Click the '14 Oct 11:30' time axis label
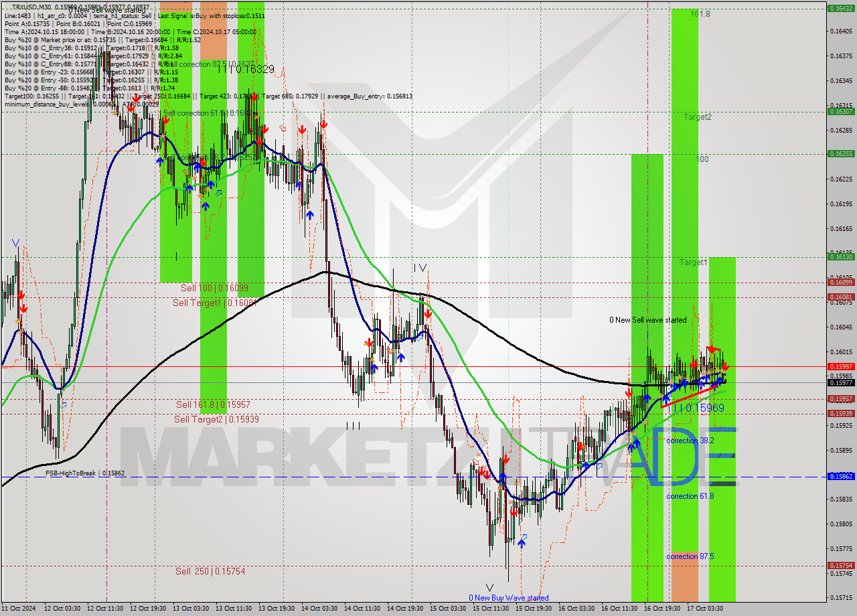 pos(362,609)
